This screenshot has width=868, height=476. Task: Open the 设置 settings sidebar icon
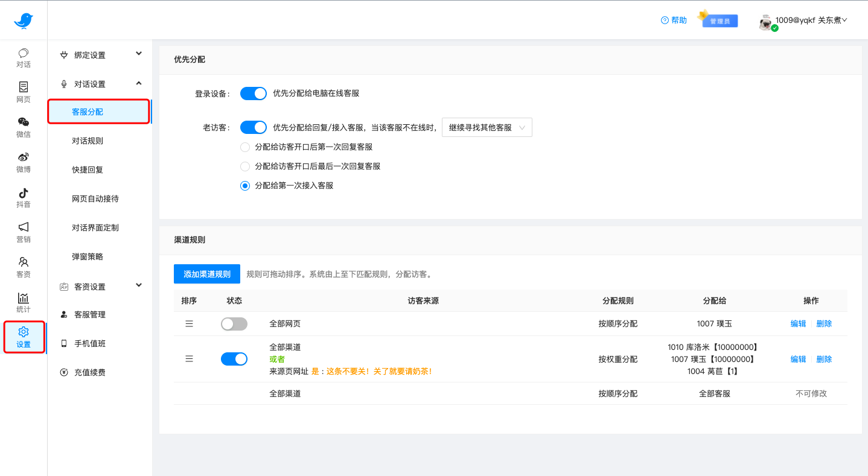tap(23, 337)
